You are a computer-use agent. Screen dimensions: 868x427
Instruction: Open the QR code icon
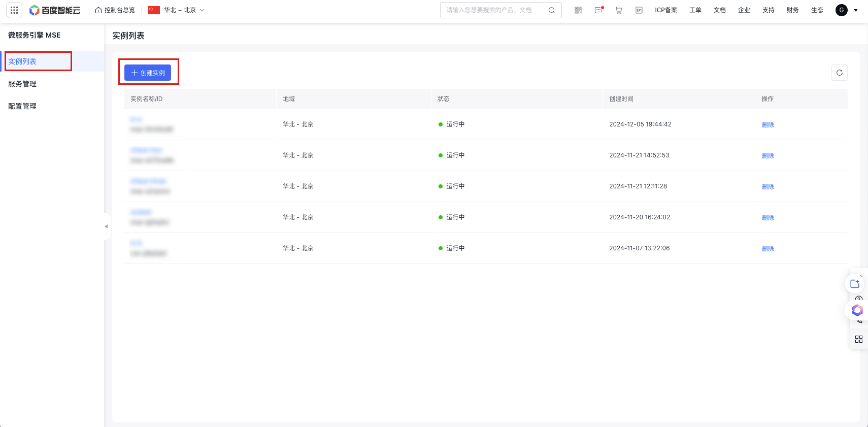tap(578, 10)
